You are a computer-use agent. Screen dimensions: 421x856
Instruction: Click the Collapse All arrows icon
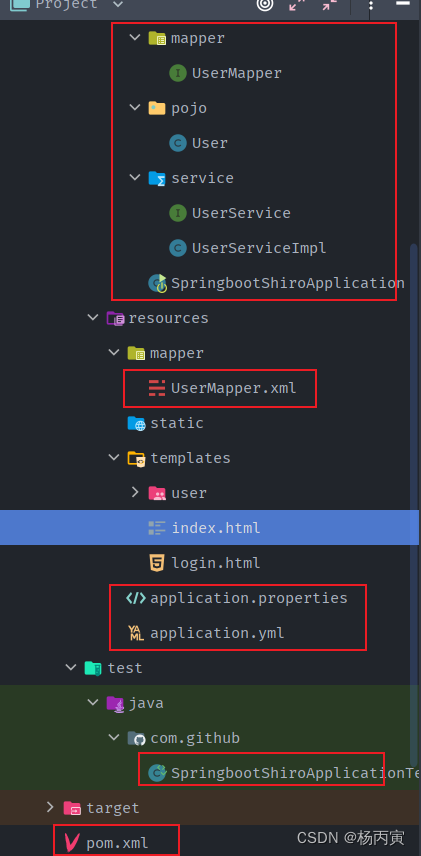[x=329, y=5]
